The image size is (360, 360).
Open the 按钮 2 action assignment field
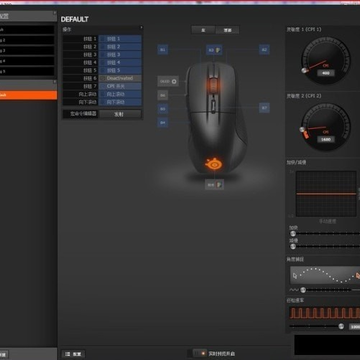pyautogui.click(x=120, y=47)
